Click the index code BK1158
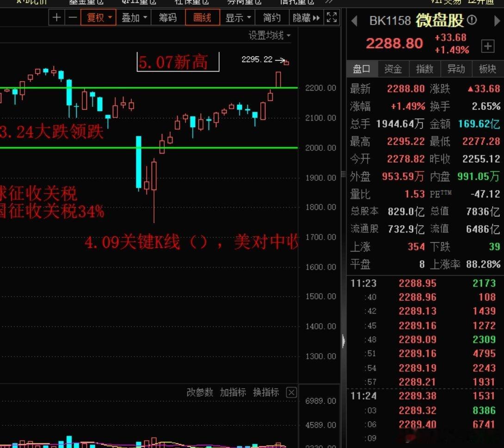 tap(390, 21)
